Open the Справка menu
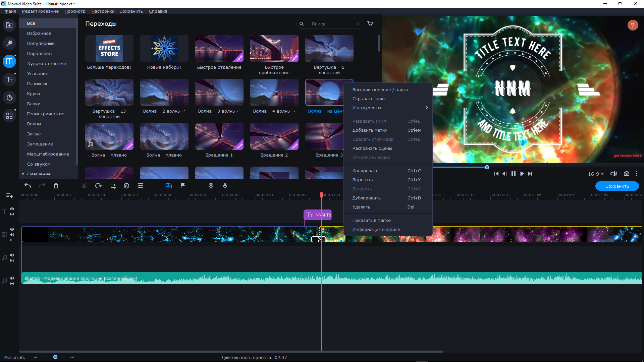 tap(158, 11)
